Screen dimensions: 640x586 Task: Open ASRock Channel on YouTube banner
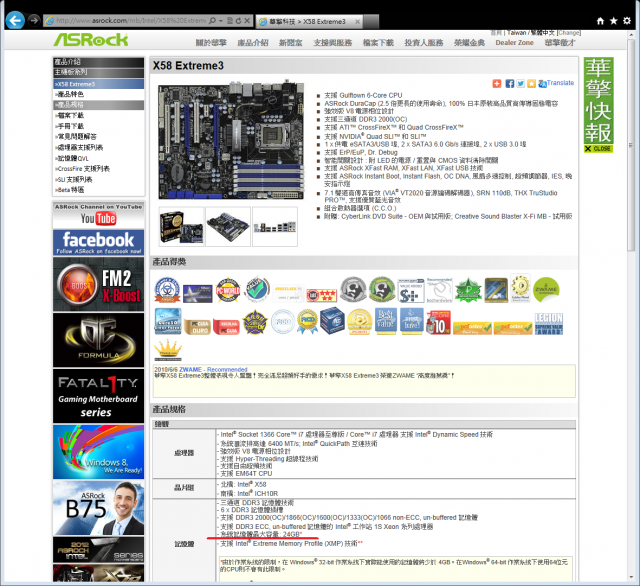click(x=98, y=215)
